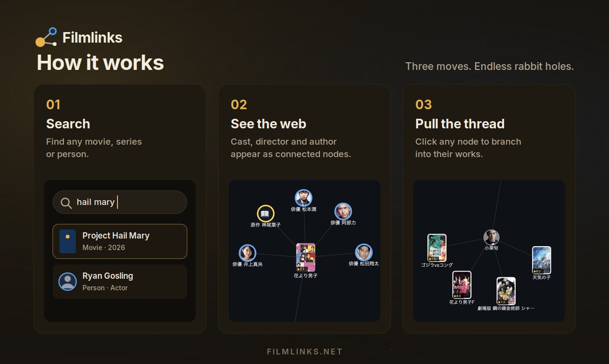Click the 03 step number
This screenshot has width=609, height=364.
coord(423,104)
